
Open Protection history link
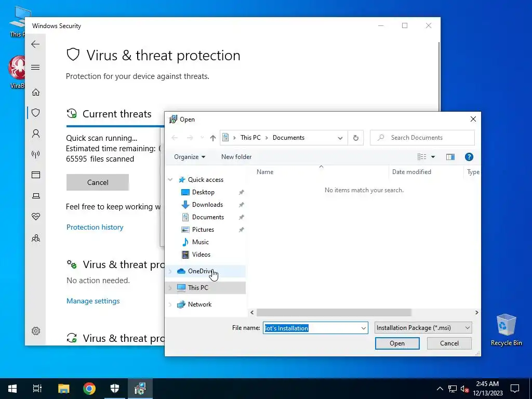pyautogui.click(x=95, y=228)
